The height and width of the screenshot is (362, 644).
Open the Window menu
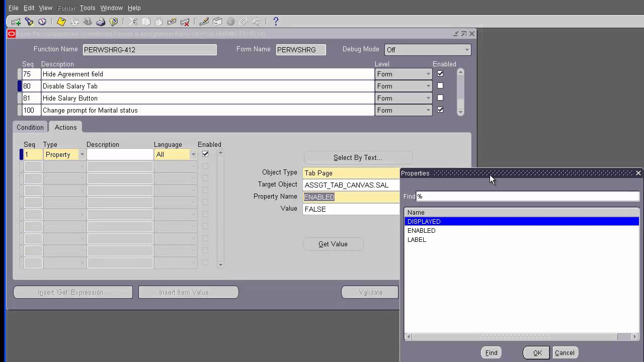pos(112,8)
